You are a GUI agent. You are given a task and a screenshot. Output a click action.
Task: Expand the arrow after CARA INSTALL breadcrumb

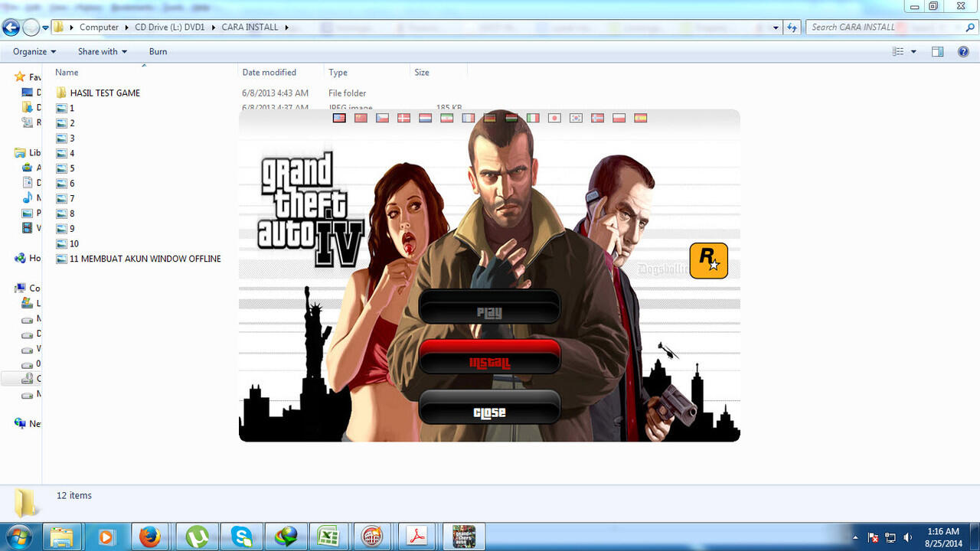tap(286, 27)
